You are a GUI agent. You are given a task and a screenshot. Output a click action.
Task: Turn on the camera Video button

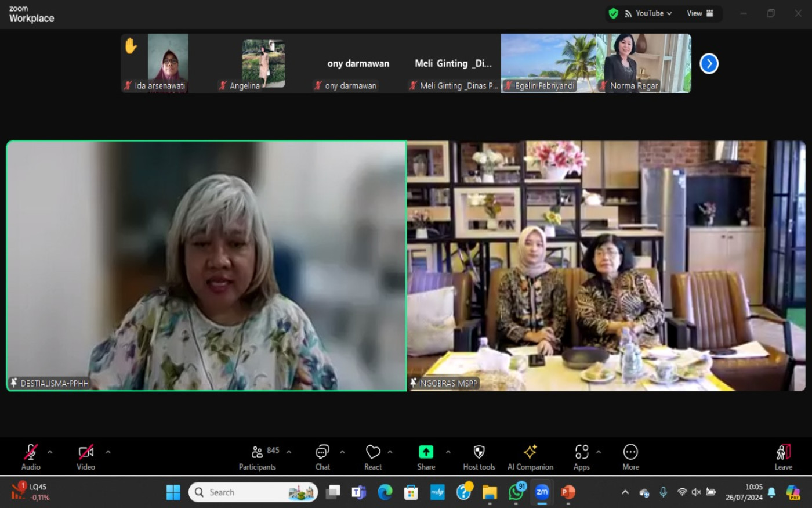(86, 457)
